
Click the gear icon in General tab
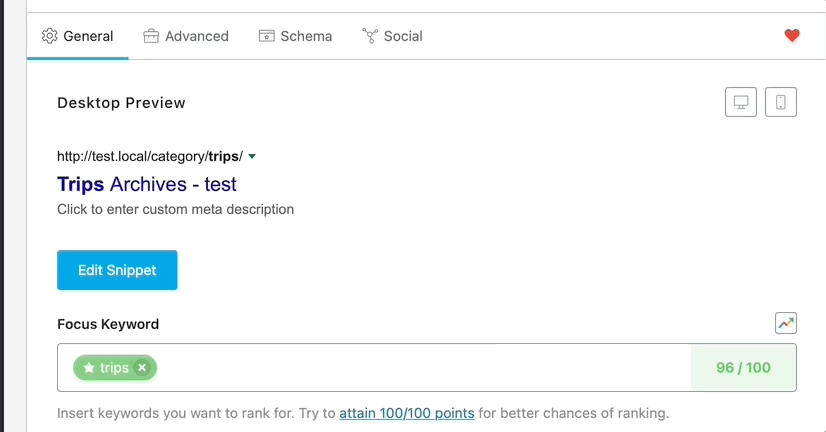(x=50, y=36)
